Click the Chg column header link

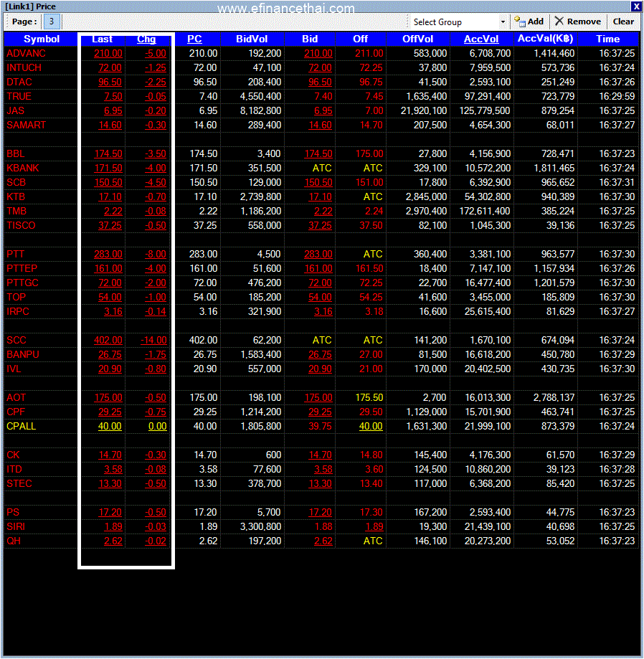[146, 39]
